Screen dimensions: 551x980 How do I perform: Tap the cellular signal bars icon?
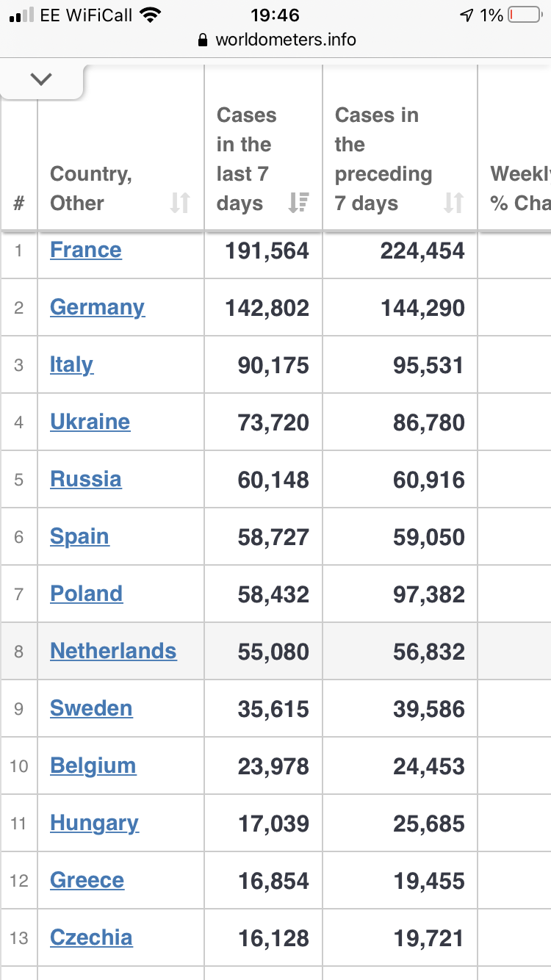(22, 15)
